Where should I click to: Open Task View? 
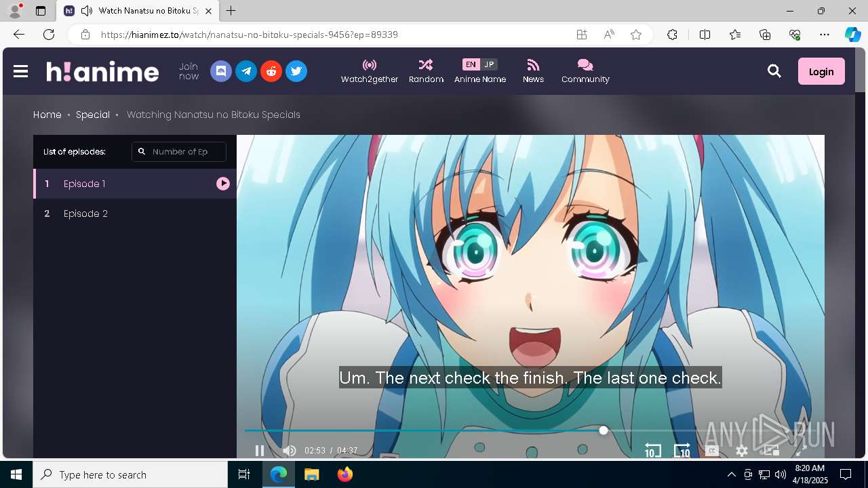click(x=244, y=474)
